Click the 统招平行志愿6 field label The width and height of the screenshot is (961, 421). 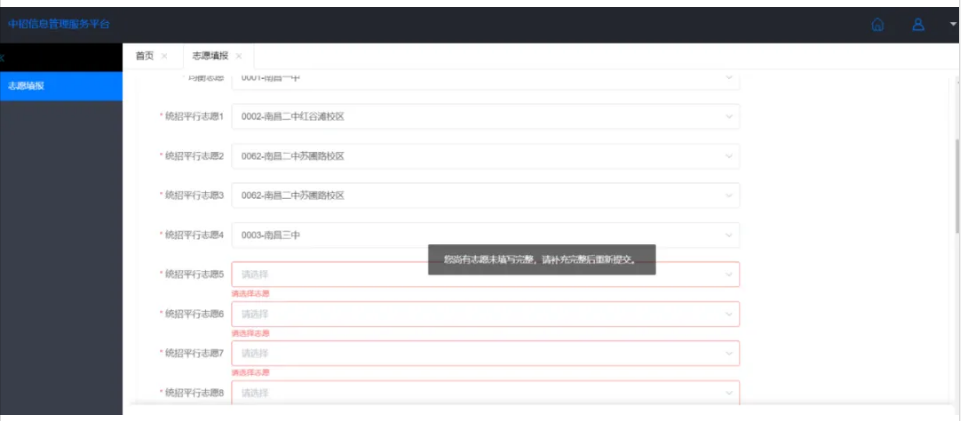194,314
